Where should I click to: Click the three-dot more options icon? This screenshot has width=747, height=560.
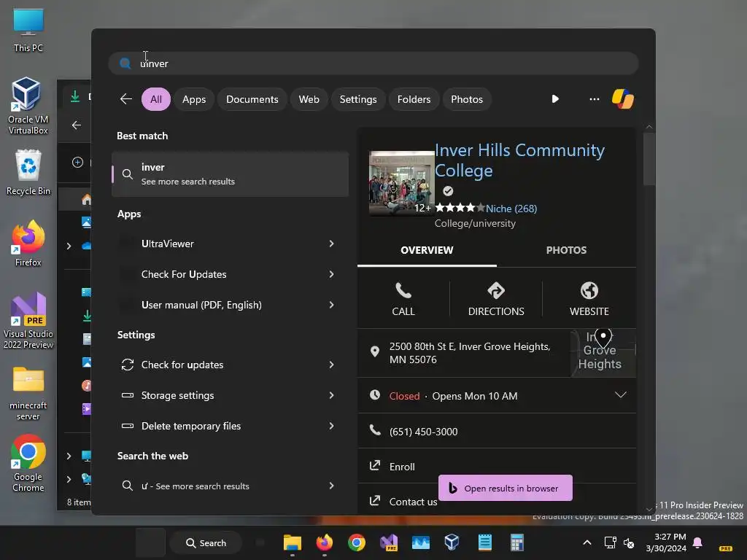(594, 99)
